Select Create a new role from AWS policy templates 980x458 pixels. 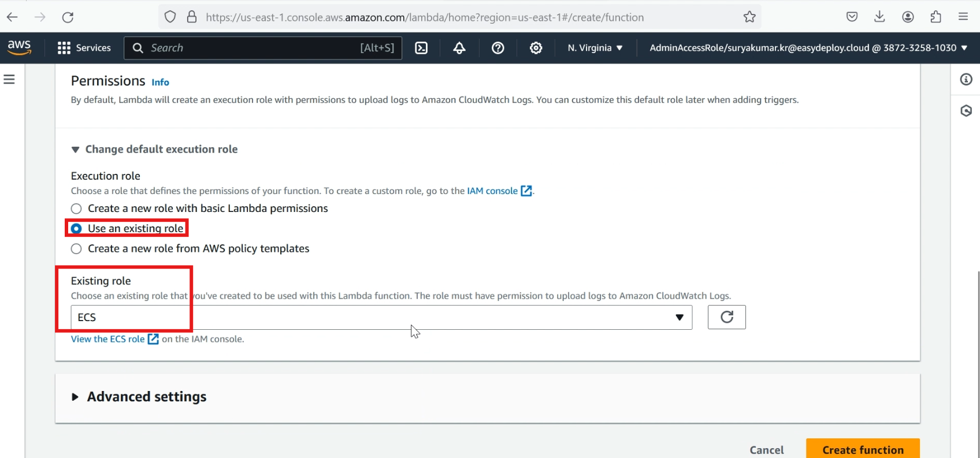(x=76, y=249)
